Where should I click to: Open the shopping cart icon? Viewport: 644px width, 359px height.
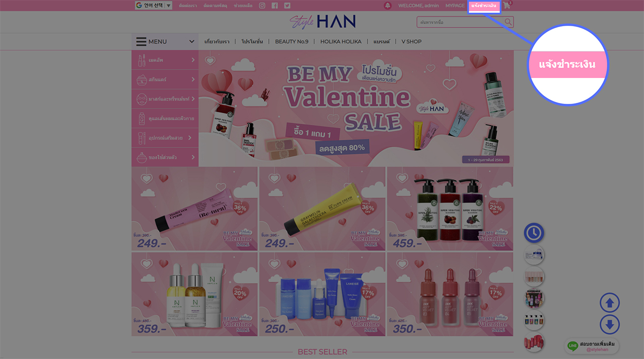(x=507, y=6)
